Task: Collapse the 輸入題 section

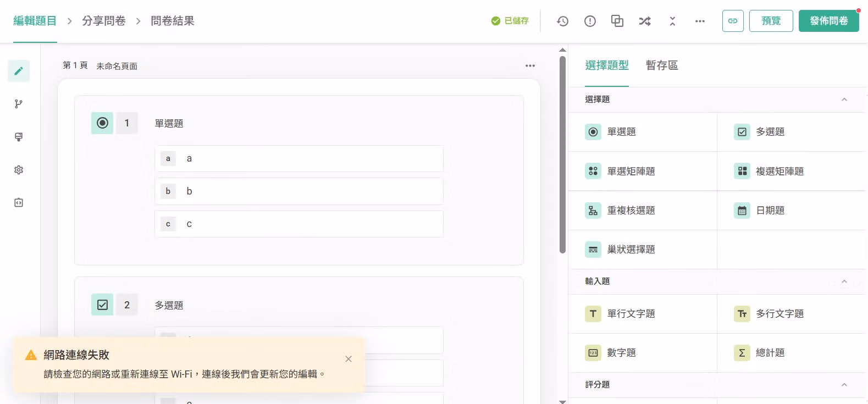Action: click(844, 281)
